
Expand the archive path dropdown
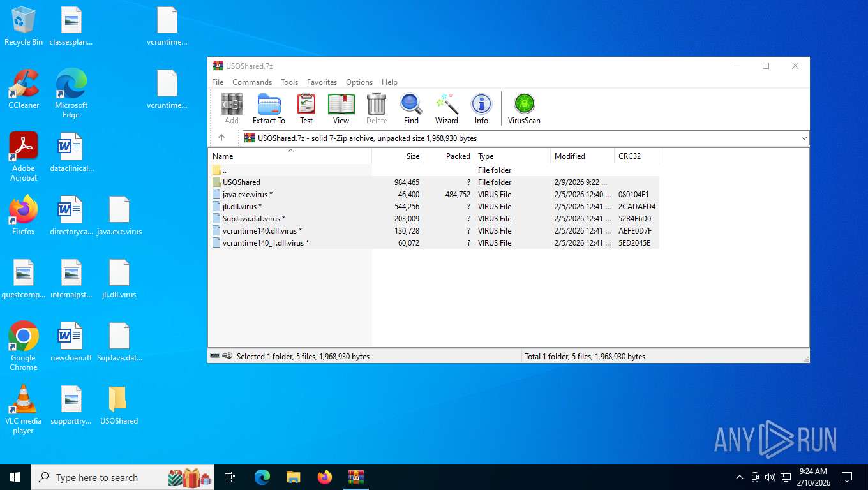pyautogui.click(x=804, y=138)
